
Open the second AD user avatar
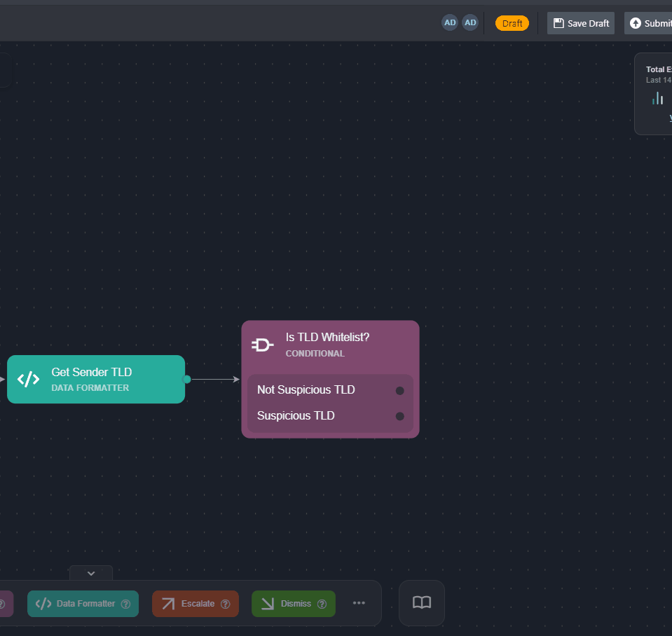(470, 22)
